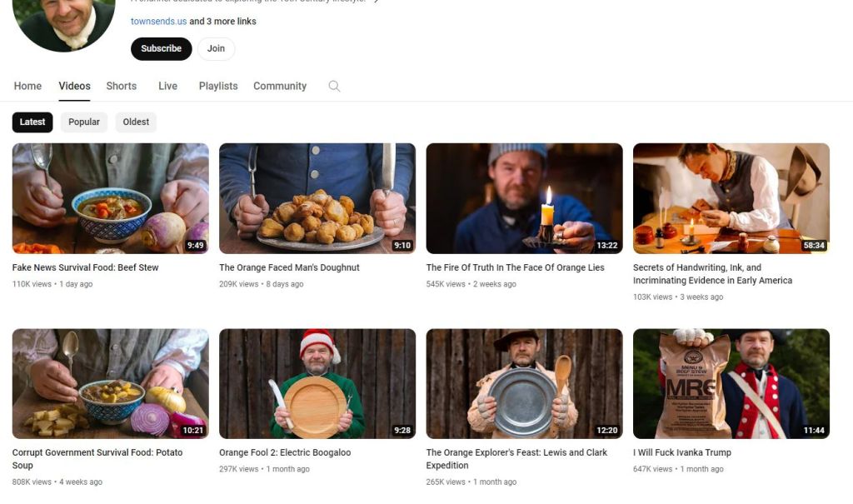The image size is (853, 504).
Task: Expand the "and 3 more links" text
Action: pos(222,21)
